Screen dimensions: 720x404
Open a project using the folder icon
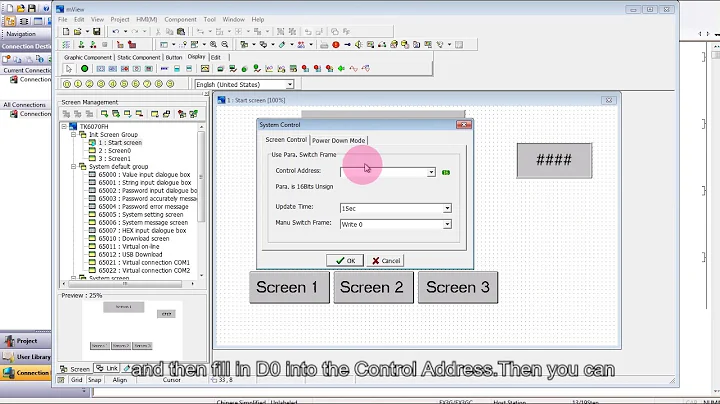click(x=77, y=32)
